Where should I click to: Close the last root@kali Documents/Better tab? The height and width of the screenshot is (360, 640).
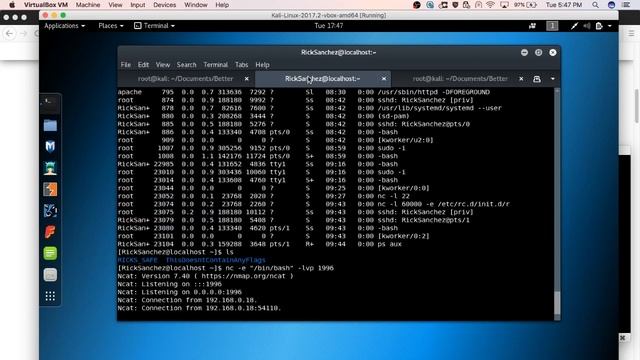coord(521,79)
